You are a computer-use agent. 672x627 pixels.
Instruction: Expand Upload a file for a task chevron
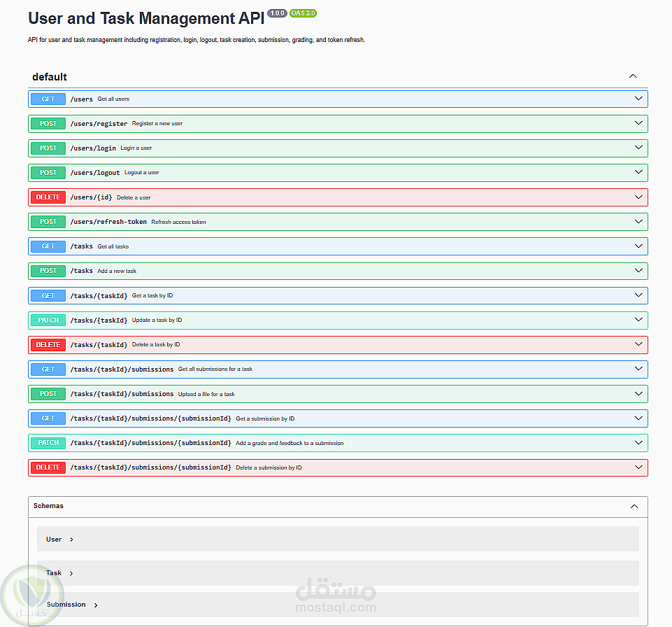point(638,393)
